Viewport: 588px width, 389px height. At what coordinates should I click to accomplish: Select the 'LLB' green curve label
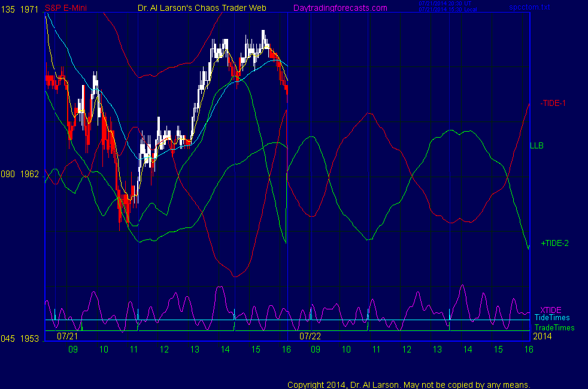(537, 145)
